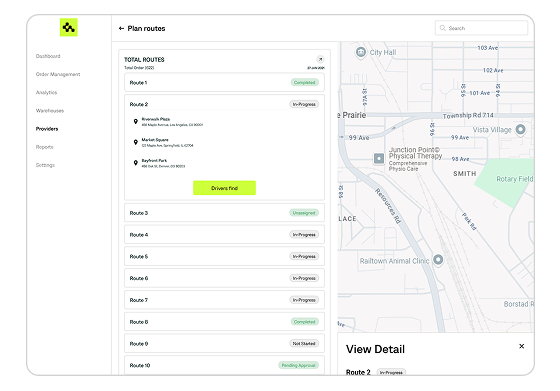Expand the Route 1 row

[x=224, y=82]
